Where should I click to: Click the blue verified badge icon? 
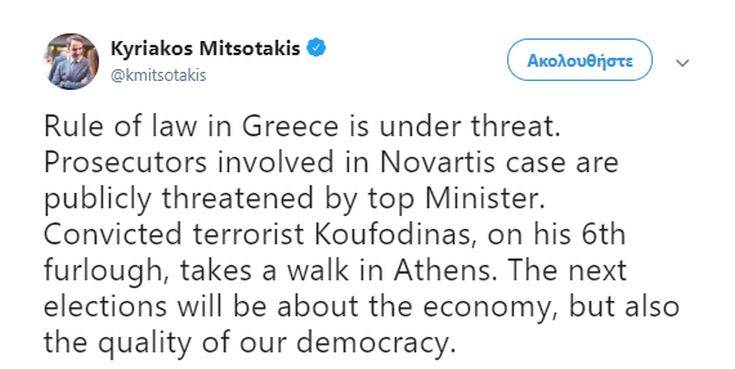[x=316, y=48]
